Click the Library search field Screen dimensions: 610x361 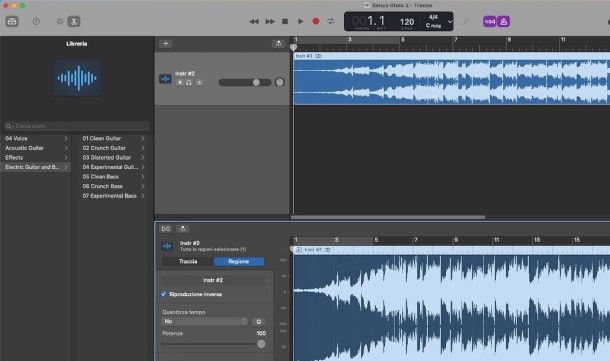click(x=77, y=126)
